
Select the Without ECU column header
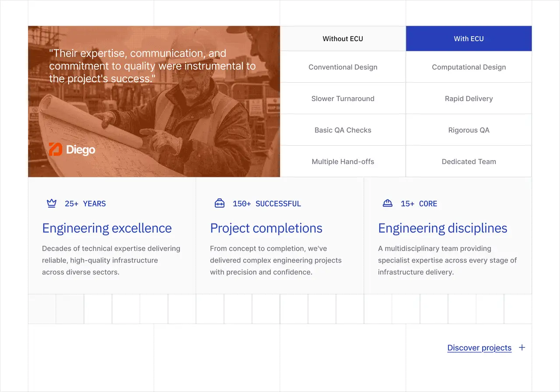click(x=343, y=38)
